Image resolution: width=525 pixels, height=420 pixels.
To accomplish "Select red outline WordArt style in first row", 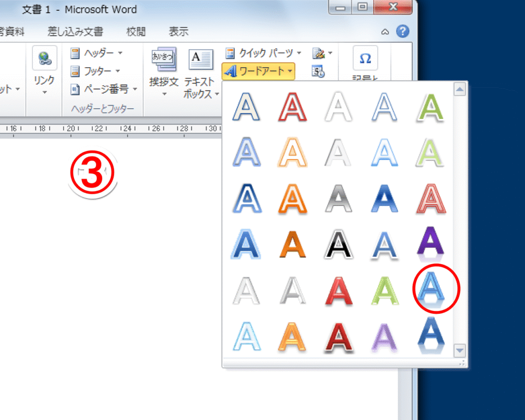I will tap(292, 107).
